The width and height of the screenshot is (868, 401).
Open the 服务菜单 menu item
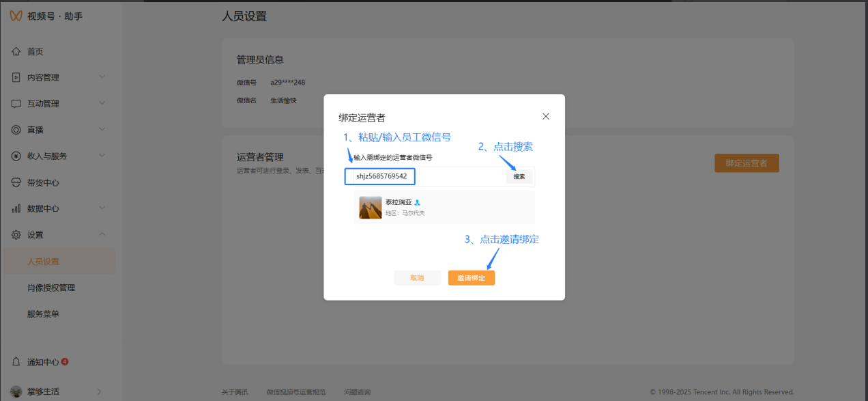click(x=43, y=314)
